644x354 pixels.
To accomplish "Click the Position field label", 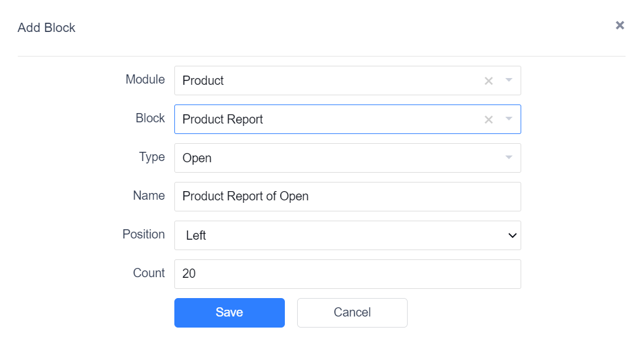I will click(x=143, y=234).
